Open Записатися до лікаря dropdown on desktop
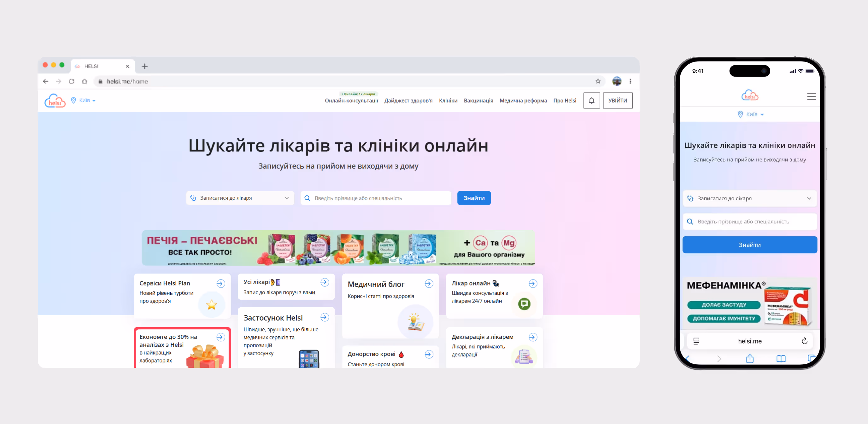 pos(240,198)
